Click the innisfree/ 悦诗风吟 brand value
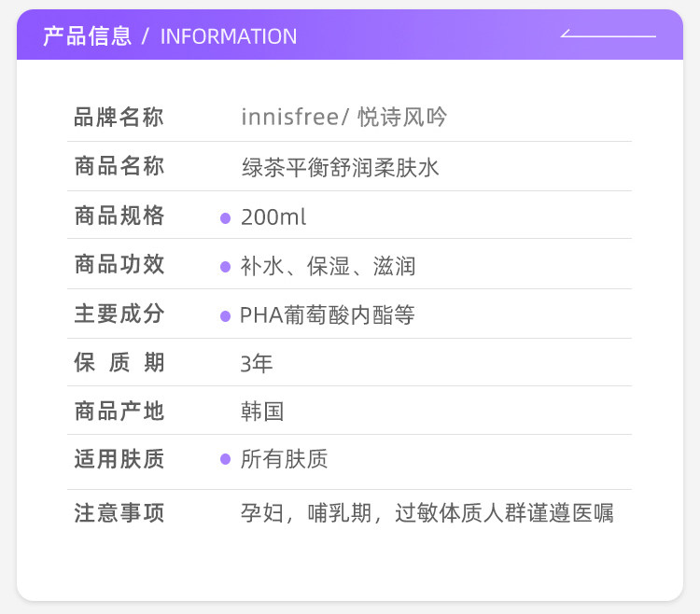Image resolution: width=700 pixels, height=614 pixels. point(343,118)
